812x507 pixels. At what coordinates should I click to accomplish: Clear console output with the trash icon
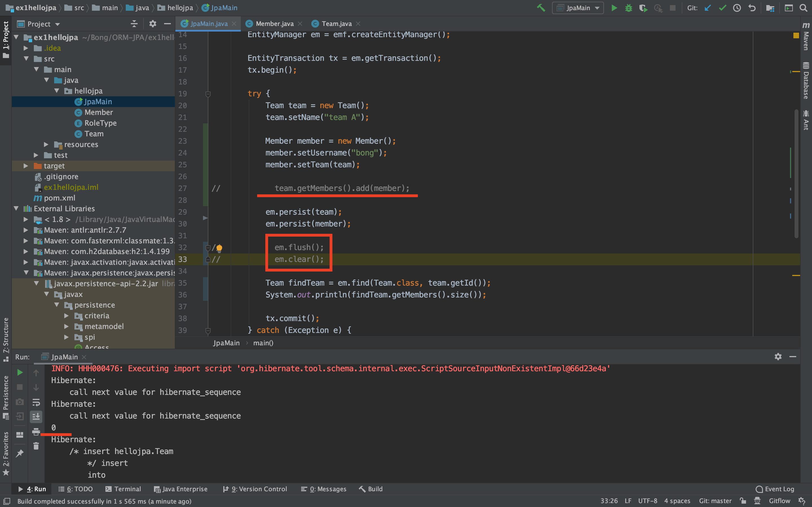pyautogui.click(x=36, y=446)
